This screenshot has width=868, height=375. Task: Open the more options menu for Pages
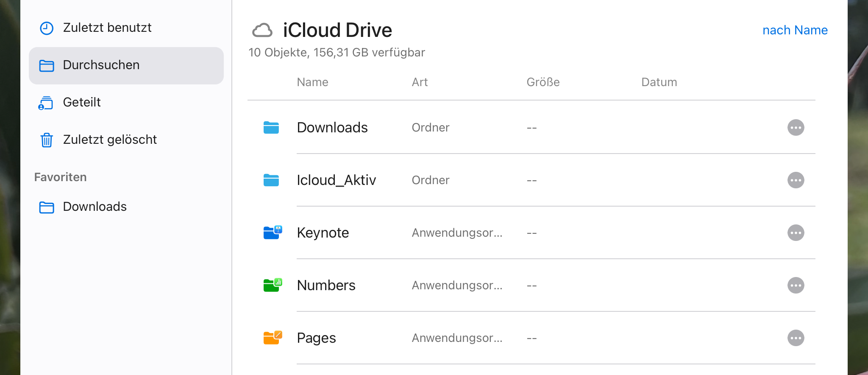(796, 338)
